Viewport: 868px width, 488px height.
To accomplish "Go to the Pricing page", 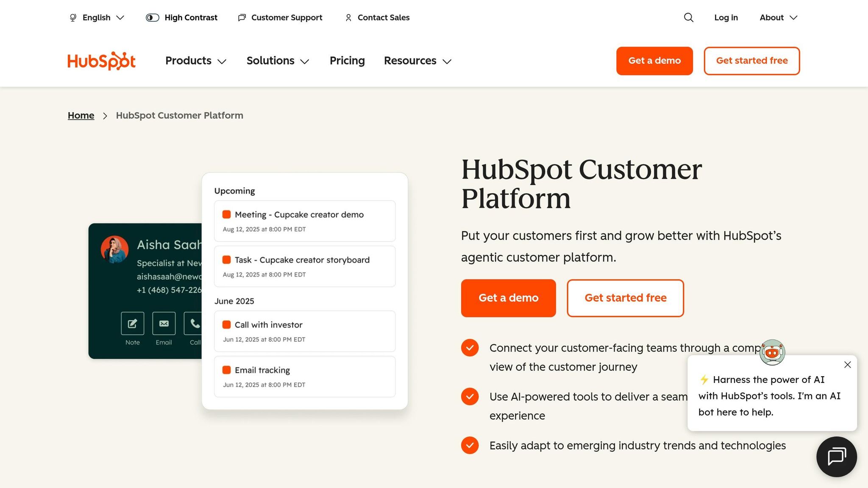I will [x=347, y=61].
